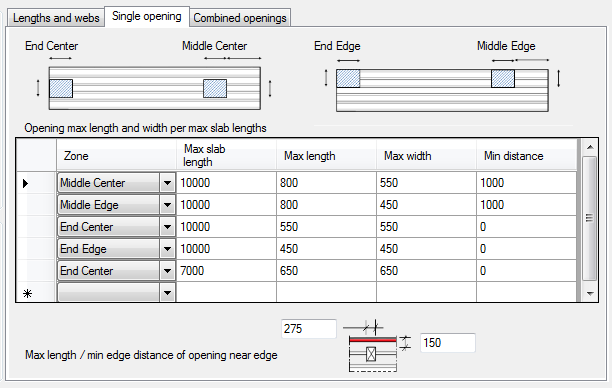Image resolution: width=612 pixels, height=388 pixels.
Task: Select the Single opening tab
Action: 147,16
